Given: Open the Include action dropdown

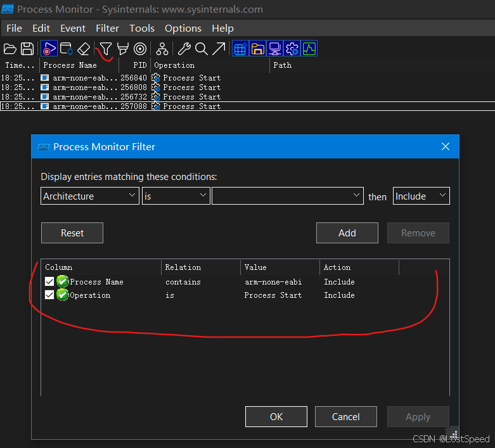Looking at the screenshot, I should (x=421, y=196).
